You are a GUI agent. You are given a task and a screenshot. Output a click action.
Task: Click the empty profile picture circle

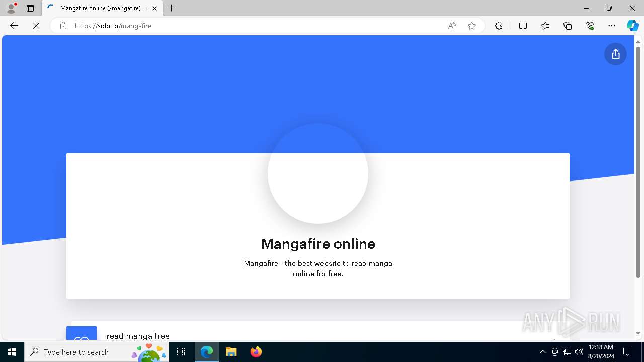point(318,173)
